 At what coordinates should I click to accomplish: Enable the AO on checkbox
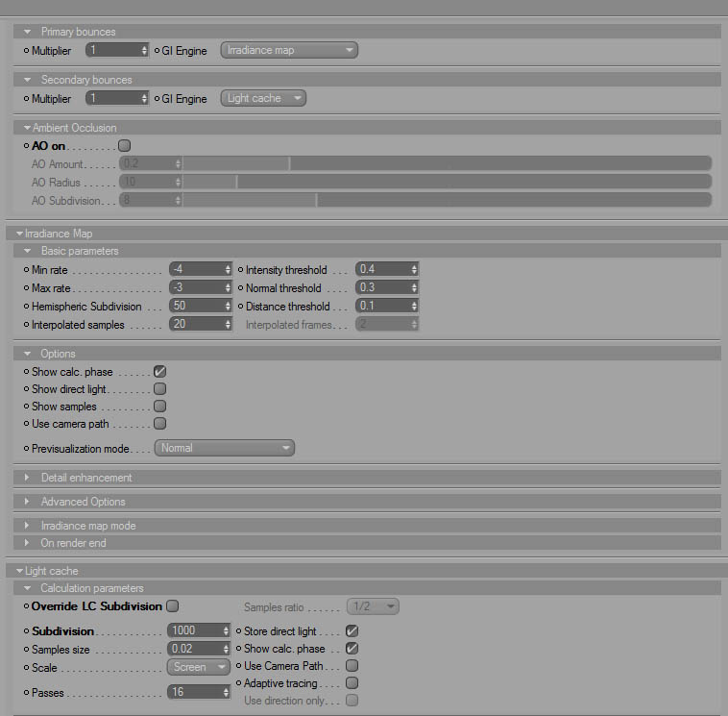125,146
